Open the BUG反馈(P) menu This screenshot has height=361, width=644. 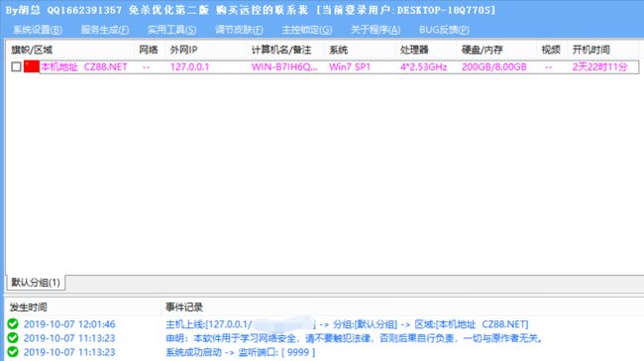(444, 30)
